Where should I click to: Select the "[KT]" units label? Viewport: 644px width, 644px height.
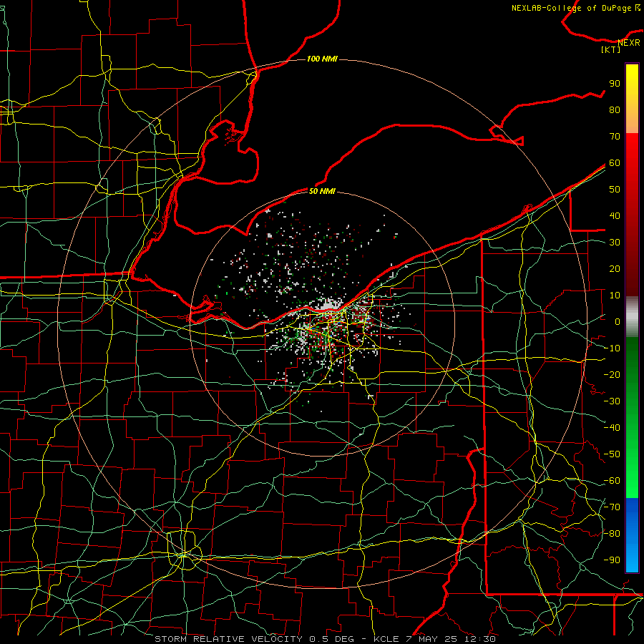click(x=611, y=49)
